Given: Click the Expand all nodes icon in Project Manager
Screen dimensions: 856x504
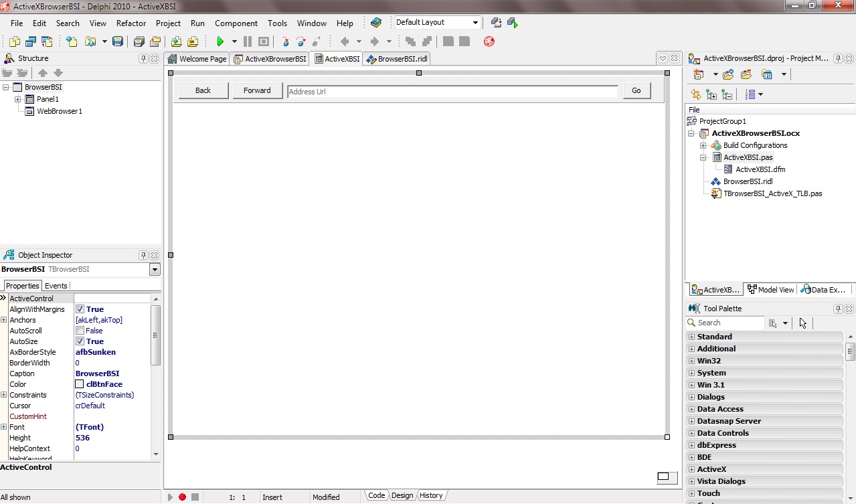Looking at the screenshot, I should click(711, 95).
